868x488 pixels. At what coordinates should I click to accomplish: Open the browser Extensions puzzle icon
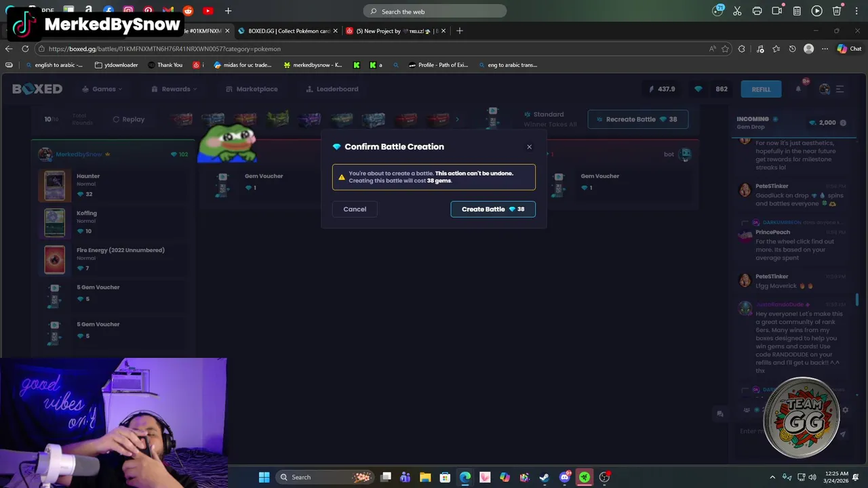point(742,49)
